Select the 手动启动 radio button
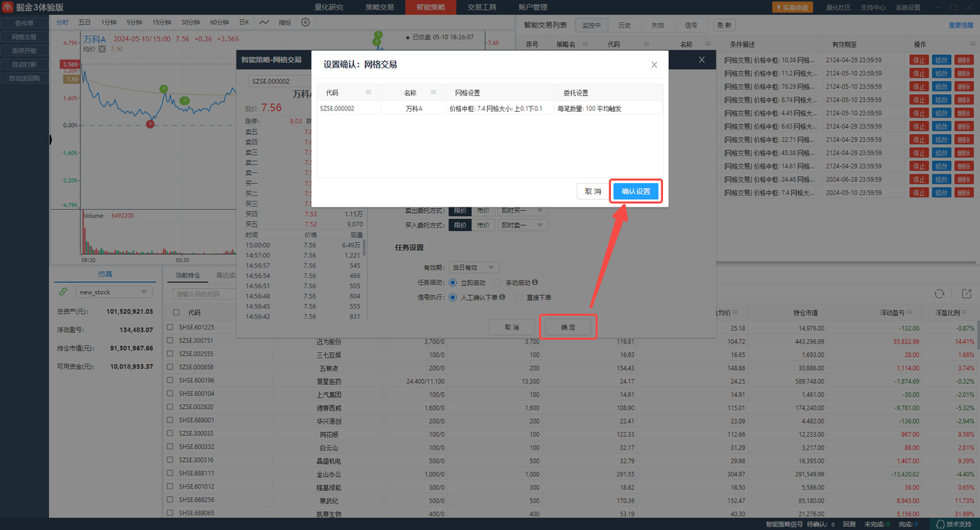Image resolution: width=980 pixels, height=530 pixels. [498, 283]
